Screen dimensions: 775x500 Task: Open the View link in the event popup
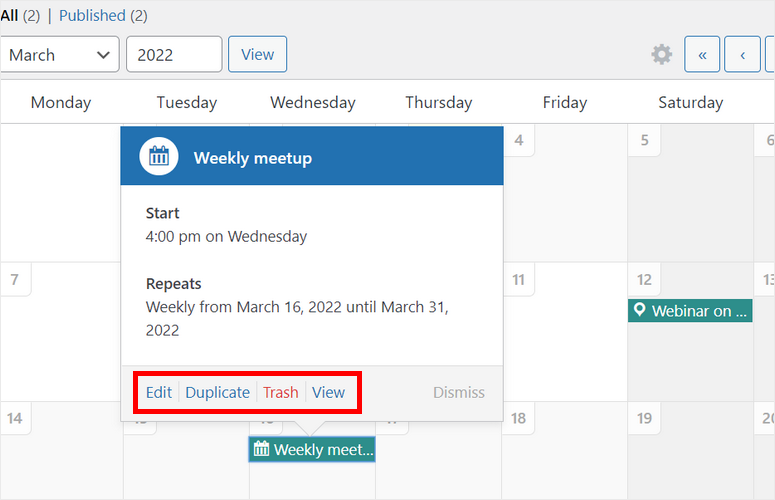click(x=328, y=392)
